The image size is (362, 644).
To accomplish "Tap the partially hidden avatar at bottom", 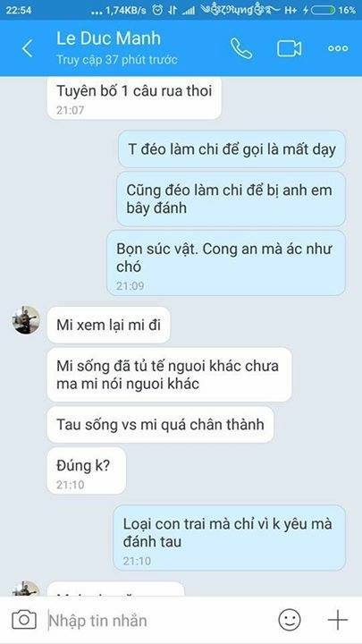I will click(26, 589).
